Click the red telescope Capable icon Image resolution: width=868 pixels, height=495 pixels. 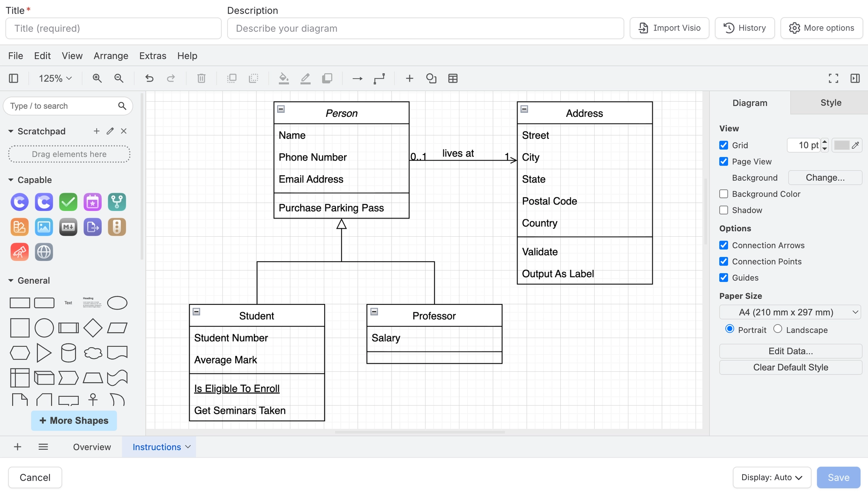(19, 252)
